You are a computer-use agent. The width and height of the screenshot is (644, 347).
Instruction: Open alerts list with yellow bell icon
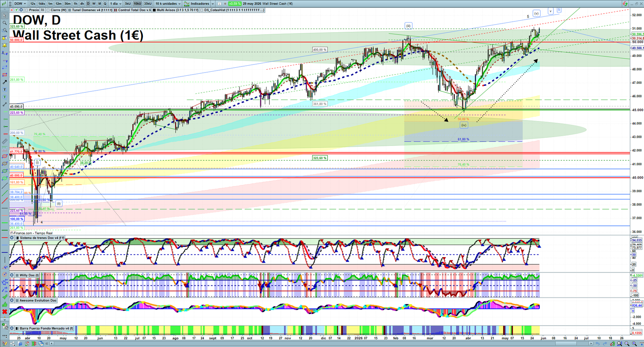[x=5, y=45]
